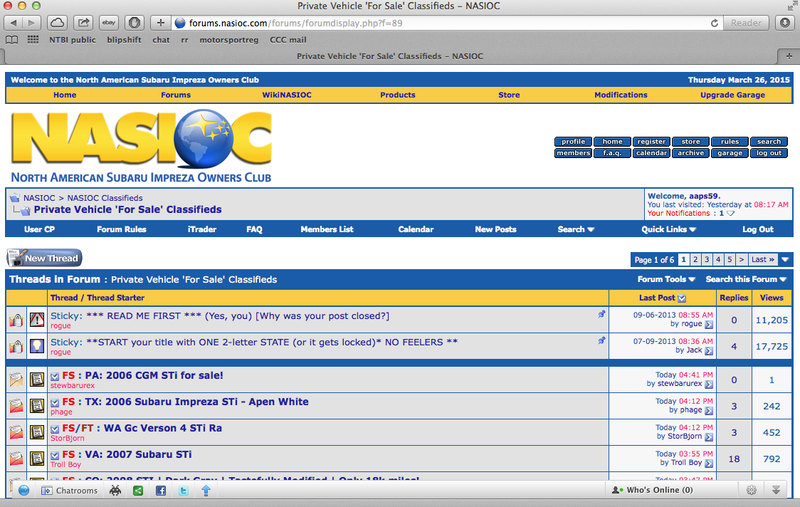Click the globe icon in bottom bar
This screenshot has width=800, height=507.
tap(23, 491)
